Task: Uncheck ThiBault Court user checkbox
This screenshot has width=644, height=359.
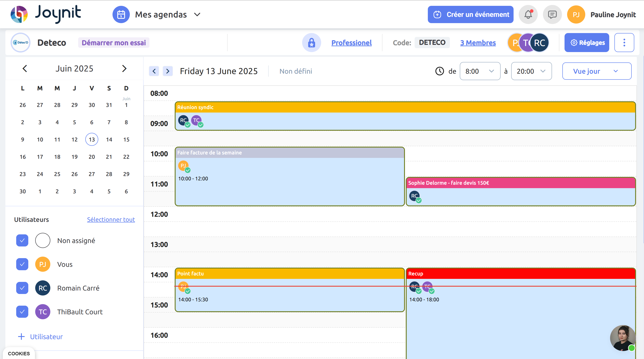Action: point(22,312)
